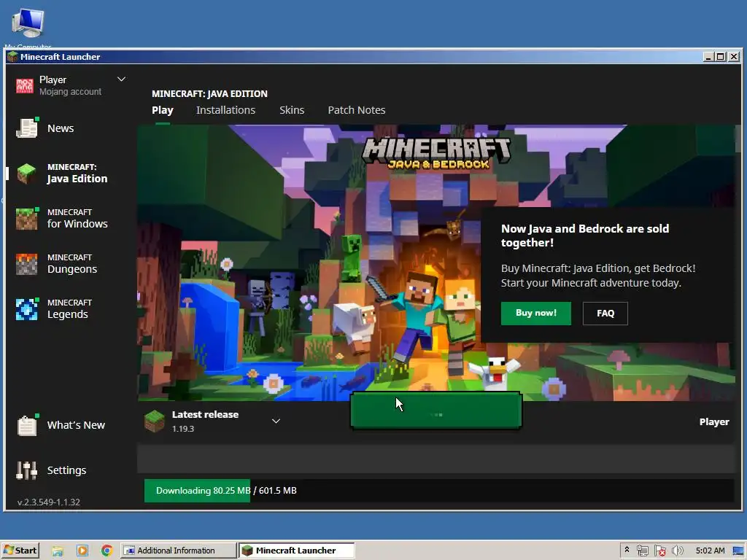Click Latest release grass block icon

point(155,421)
